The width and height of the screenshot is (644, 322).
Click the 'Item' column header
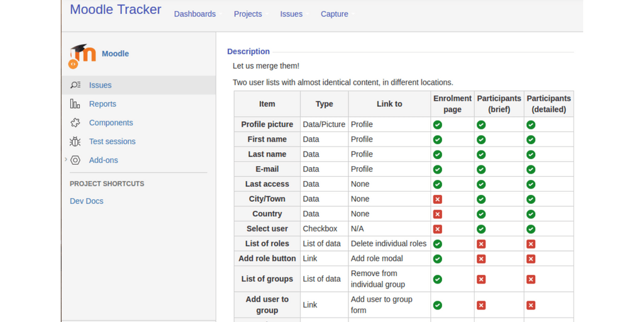(x=267, y=104)
